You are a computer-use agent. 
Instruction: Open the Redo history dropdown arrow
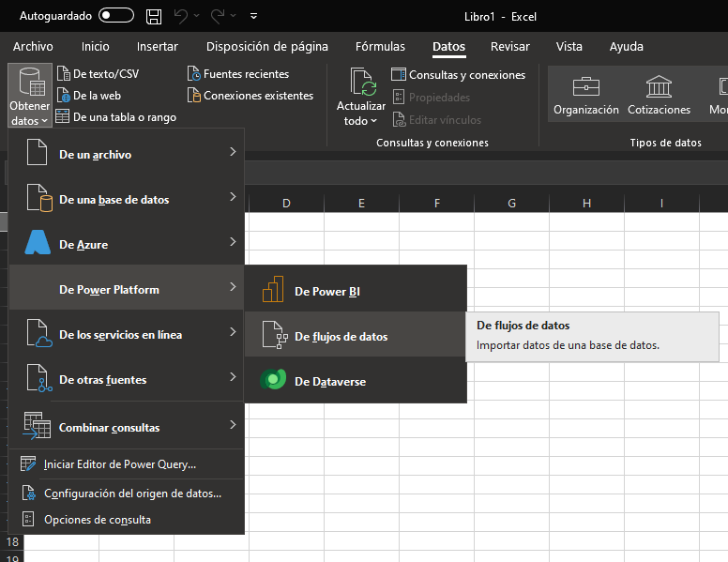click(233, 16)
